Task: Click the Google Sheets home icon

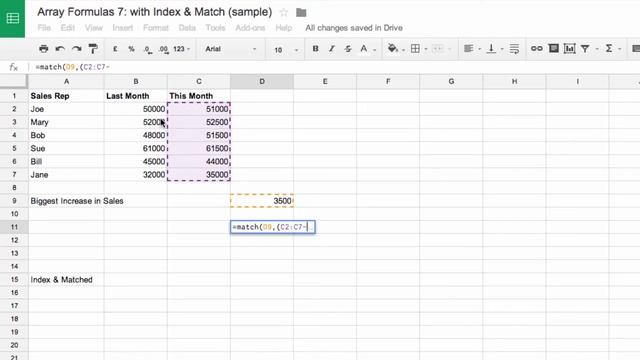Action: tap(12, 18)
